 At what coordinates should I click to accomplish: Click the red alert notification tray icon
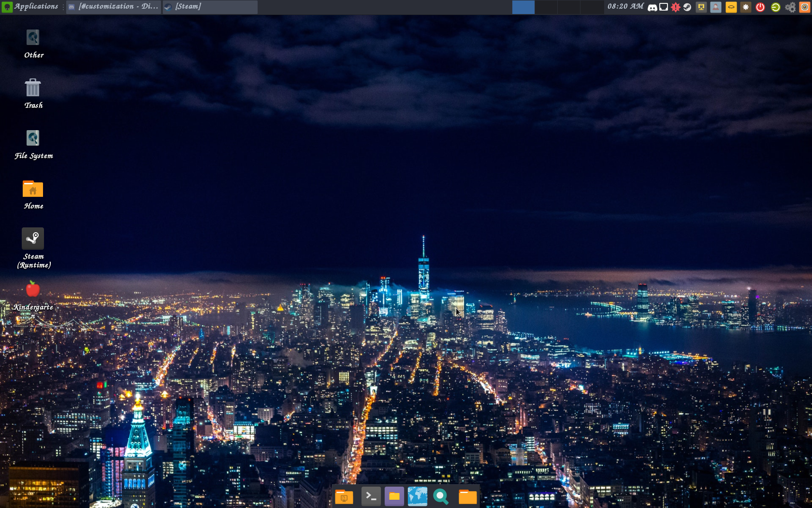coord(676,7)
